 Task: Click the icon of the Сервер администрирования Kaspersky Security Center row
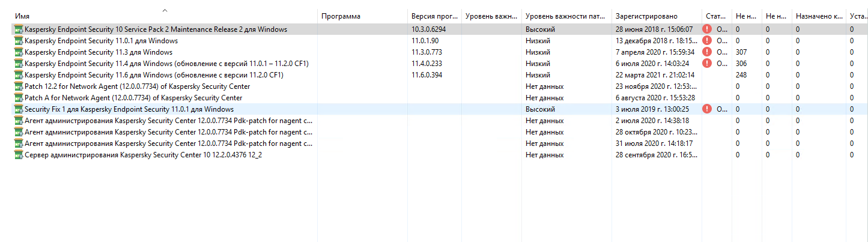19,155
